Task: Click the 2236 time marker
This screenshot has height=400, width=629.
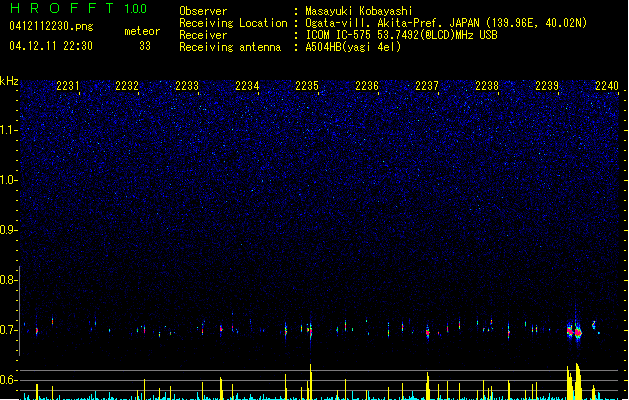Action: (367, 86)
